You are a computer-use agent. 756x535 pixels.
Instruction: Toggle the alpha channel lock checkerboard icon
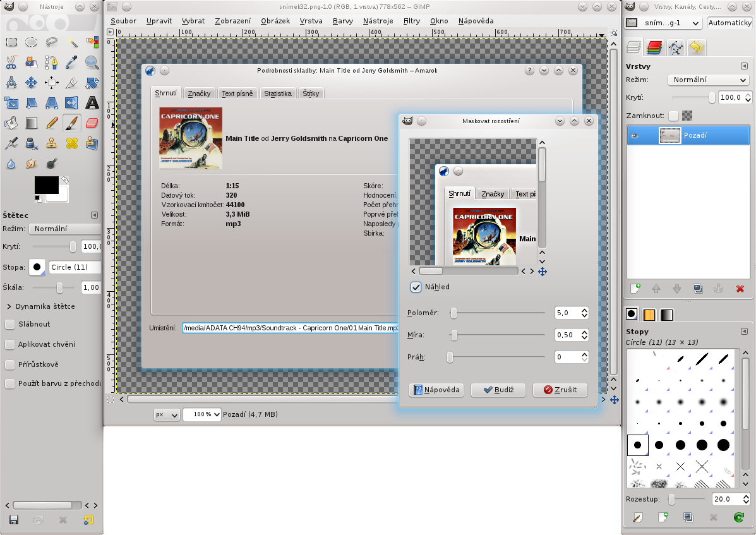tap(688, 116)
